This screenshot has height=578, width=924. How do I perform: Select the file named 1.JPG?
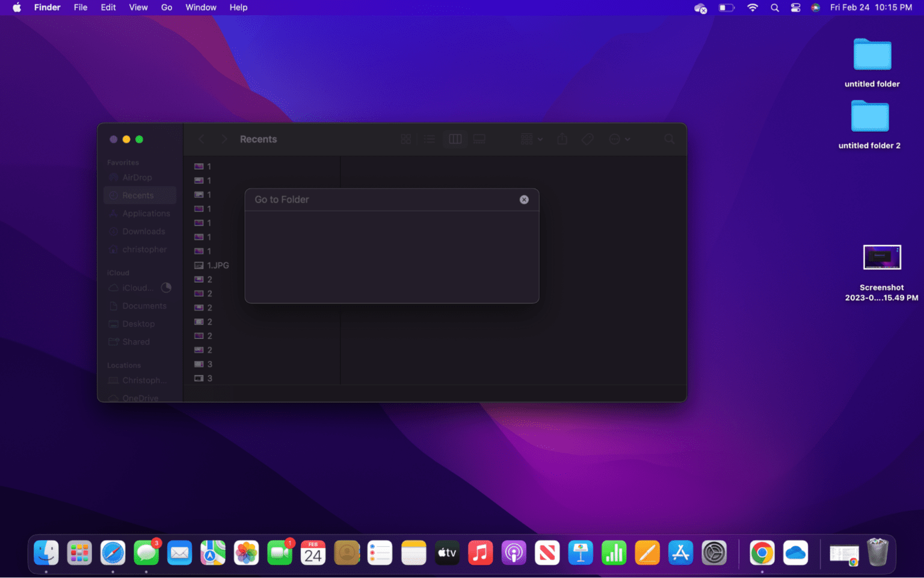[x=218, y=265]
